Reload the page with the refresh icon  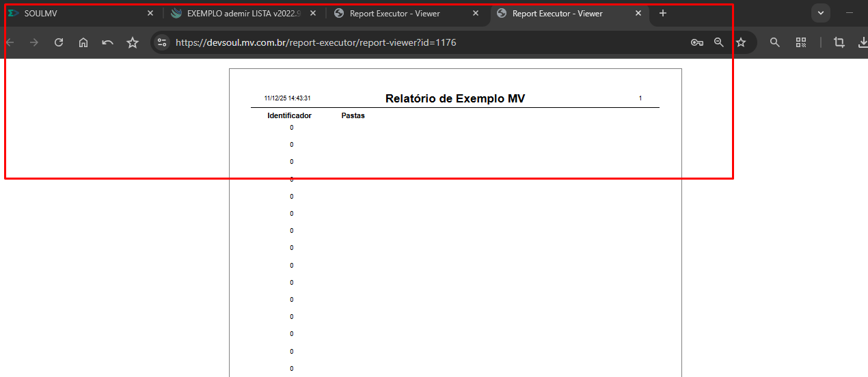coord(59,42)
